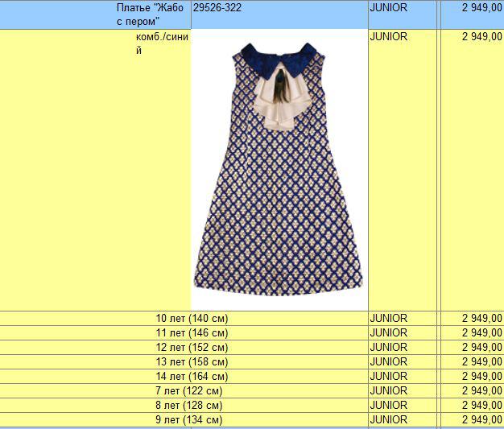Viewport: 504px width, 429px height.
Task: Click JUNIOR in the blue header row
Action: tap(389, 8)
